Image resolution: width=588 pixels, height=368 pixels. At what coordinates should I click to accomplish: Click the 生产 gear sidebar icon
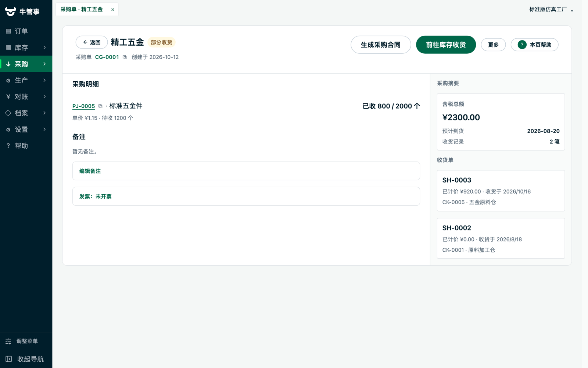(x=8, y=80)
